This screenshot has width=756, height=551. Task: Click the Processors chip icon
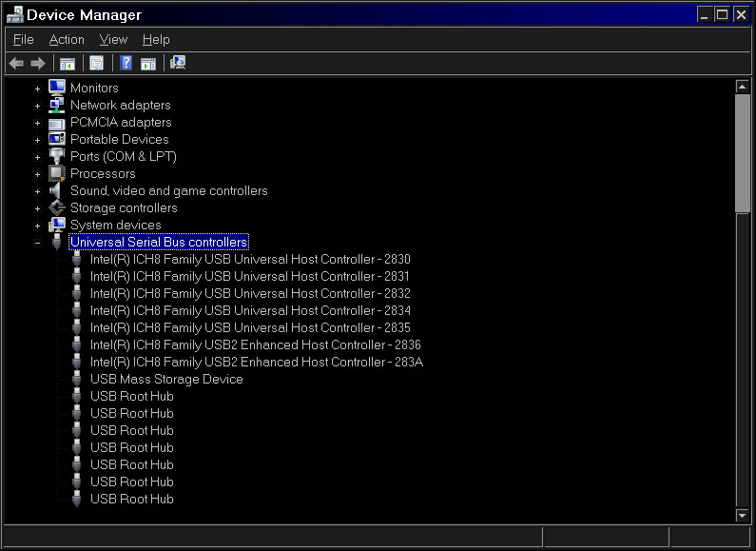(57, 173)
